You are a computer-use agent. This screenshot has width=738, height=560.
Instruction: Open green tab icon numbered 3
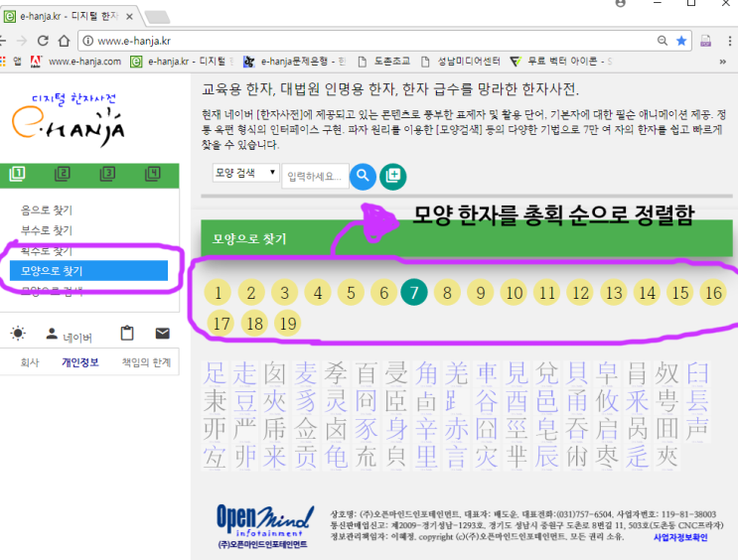tap(108, 174)
